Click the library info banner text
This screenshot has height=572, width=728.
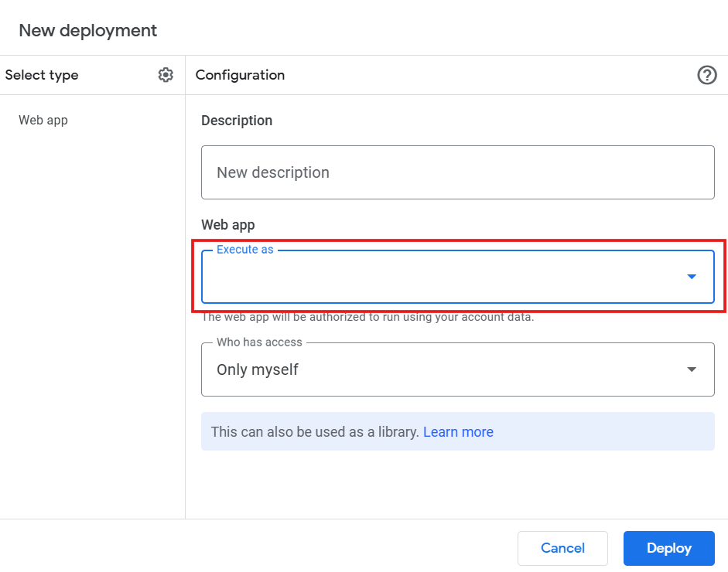315,432
